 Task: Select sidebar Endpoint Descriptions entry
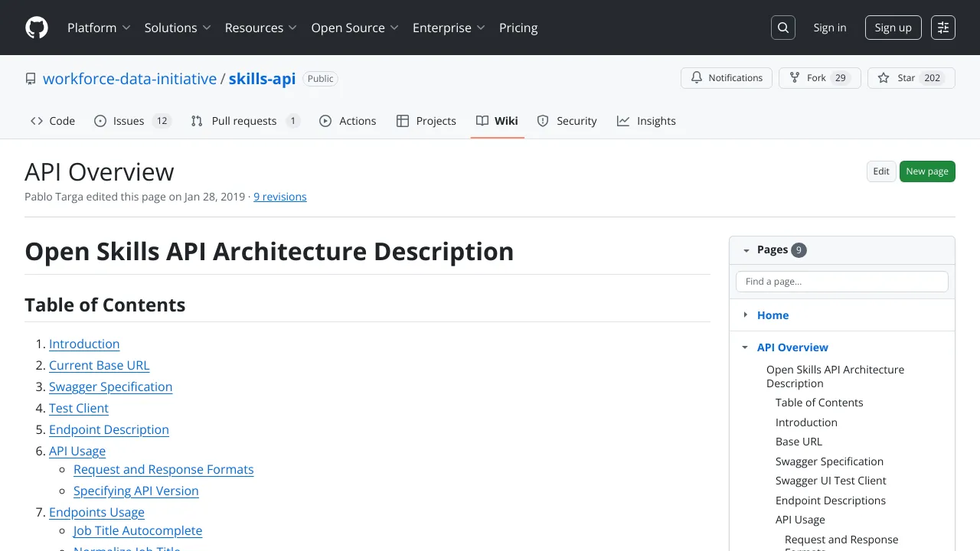click(x=831, y=500)
